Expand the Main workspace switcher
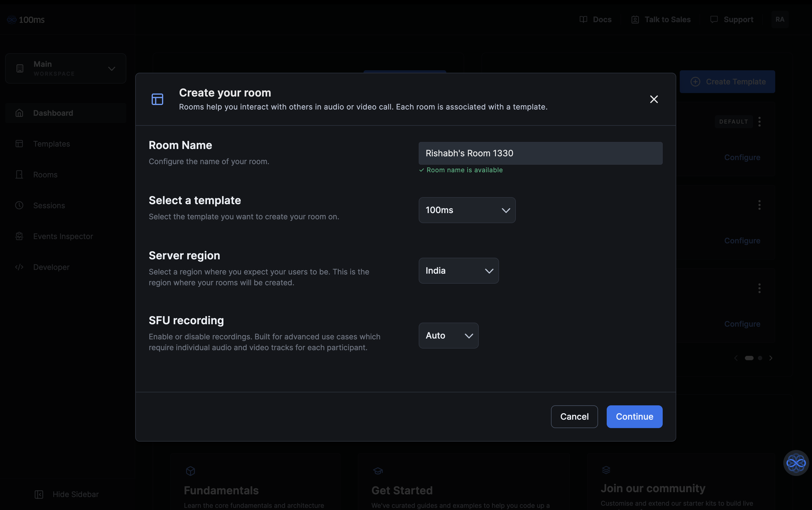This screenshot has width=812, height=510. click(x=66, y=68)
